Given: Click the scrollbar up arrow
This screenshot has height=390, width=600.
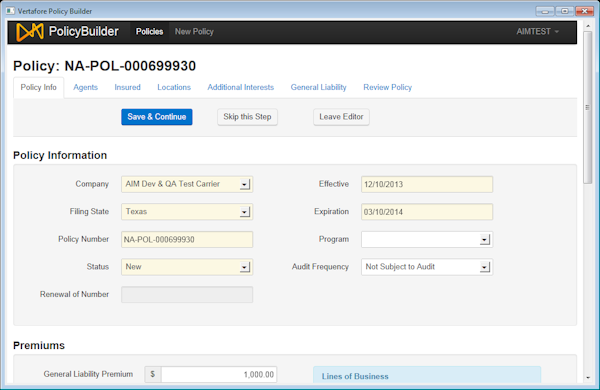Looking at the screenshot, I should [x=588, y=26].
